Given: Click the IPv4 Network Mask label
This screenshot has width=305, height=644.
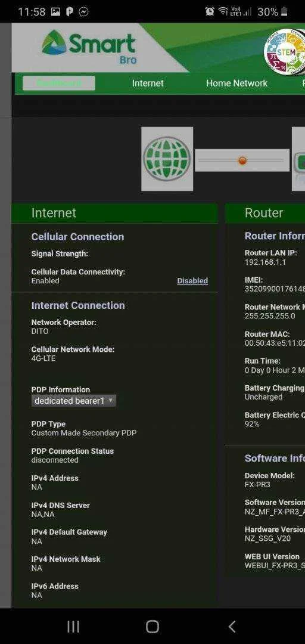Looking at the screenshot, I should coord(66,559).
